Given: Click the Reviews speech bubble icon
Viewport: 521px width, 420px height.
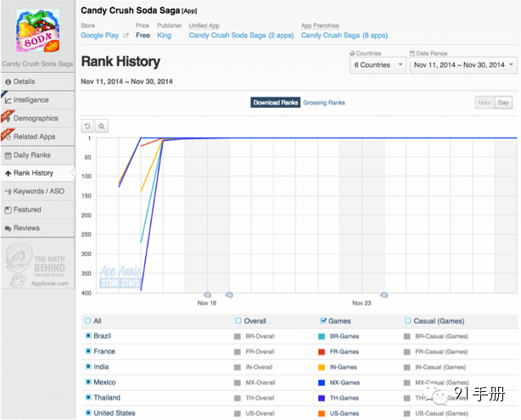Looking at the screenshot, I should [8, 228].
